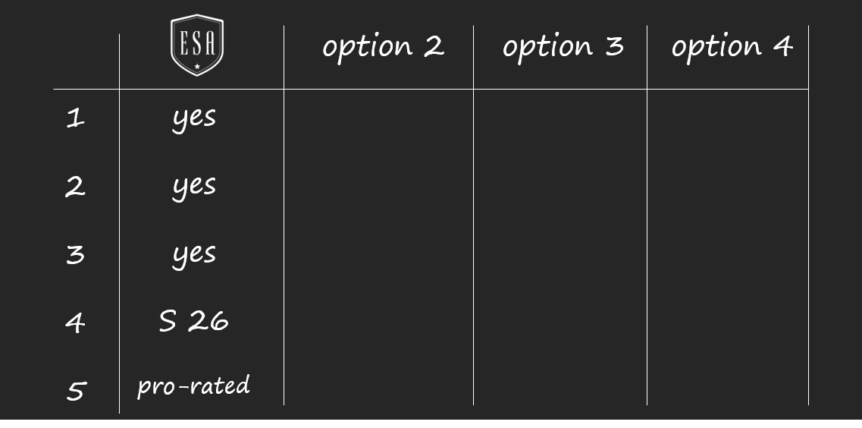The width and height of the screenshot is (862, 428).
Task: Select the option 3 column header
Action: pyautogui.click(x=563, y=48)
